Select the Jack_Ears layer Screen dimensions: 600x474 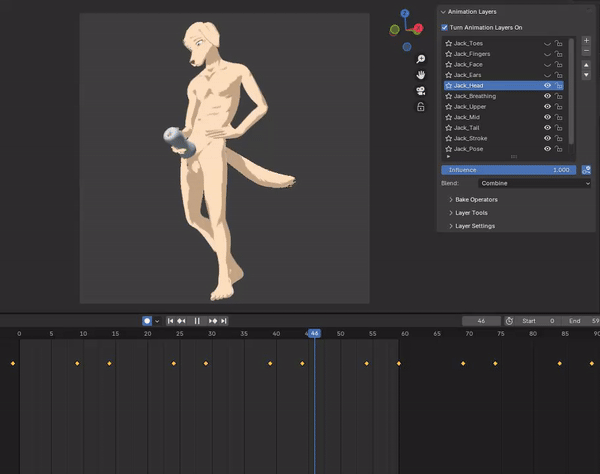(x=504, y=75)
